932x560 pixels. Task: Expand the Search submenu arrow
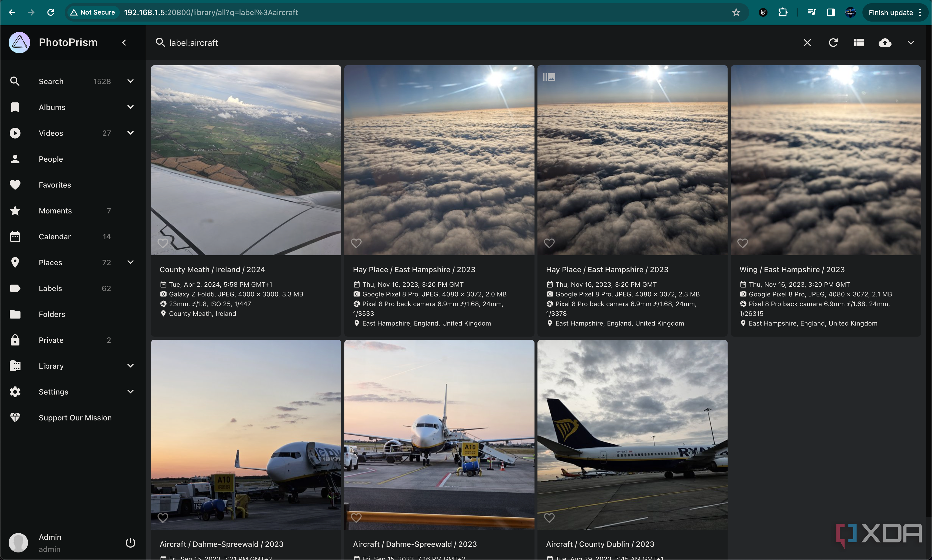tap(130, 81)
